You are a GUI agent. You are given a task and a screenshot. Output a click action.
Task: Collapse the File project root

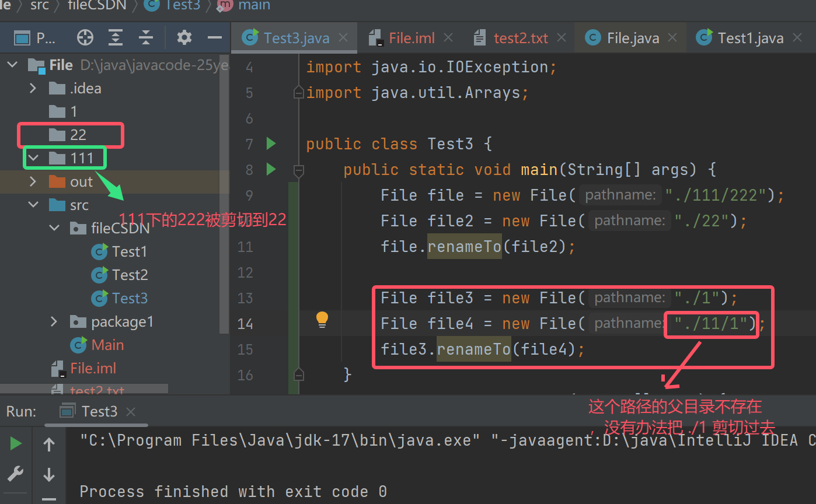pos(13,65)
